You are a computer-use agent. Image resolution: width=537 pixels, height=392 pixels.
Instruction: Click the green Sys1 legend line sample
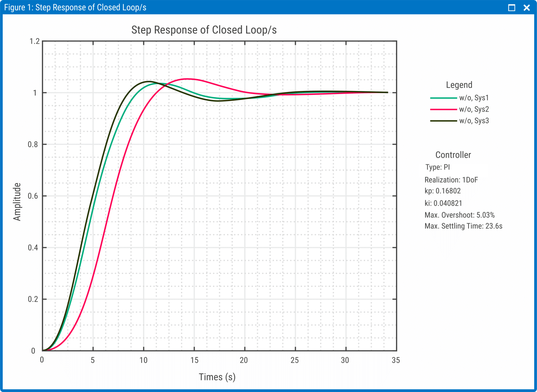click(x=443, y=98)
